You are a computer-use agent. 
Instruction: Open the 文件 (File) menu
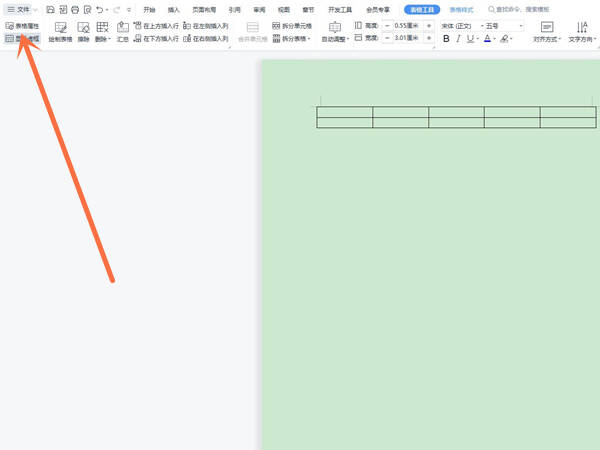click(x=20, y=10)
